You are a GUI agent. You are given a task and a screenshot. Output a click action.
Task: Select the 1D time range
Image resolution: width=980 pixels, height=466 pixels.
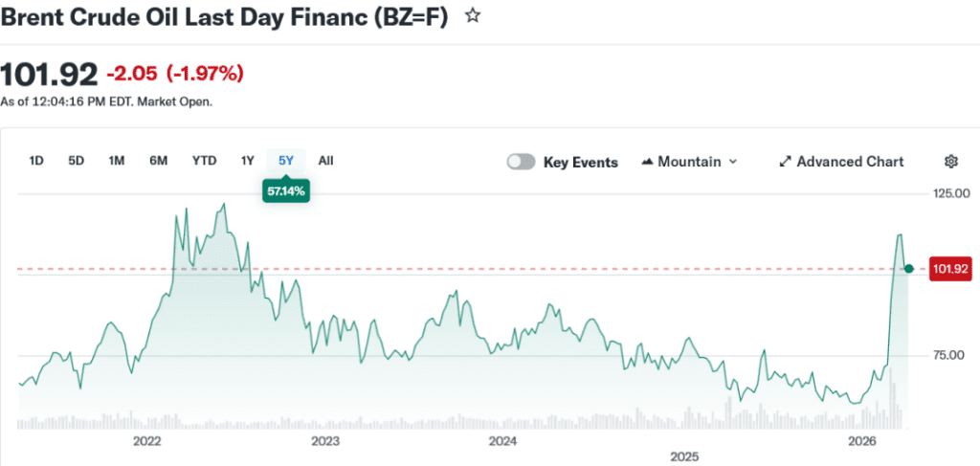pyautogui.click(x=36, y=161)
